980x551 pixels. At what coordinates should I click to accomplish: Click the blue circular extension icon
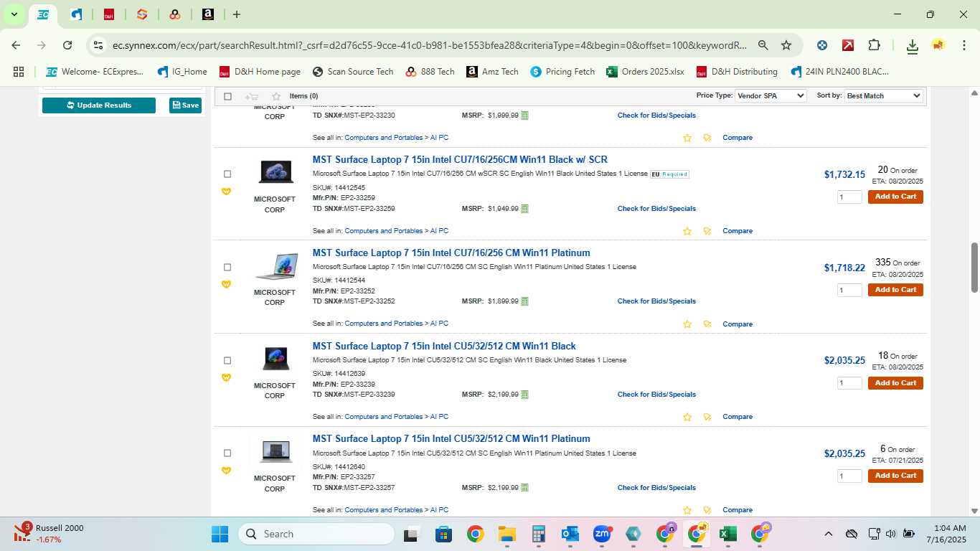click(822, 45)
